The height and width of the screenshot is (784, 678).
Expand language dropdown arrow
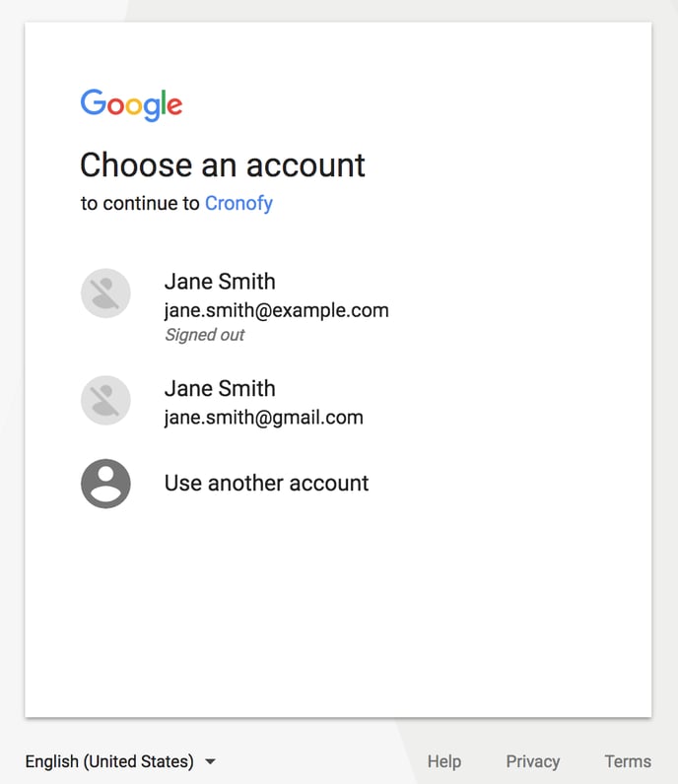pos(211,761)
